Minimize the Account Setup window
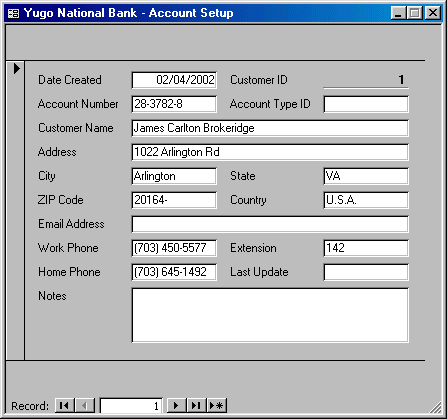Viewport: 447px width, 419px height. click(x=398, y=13)
